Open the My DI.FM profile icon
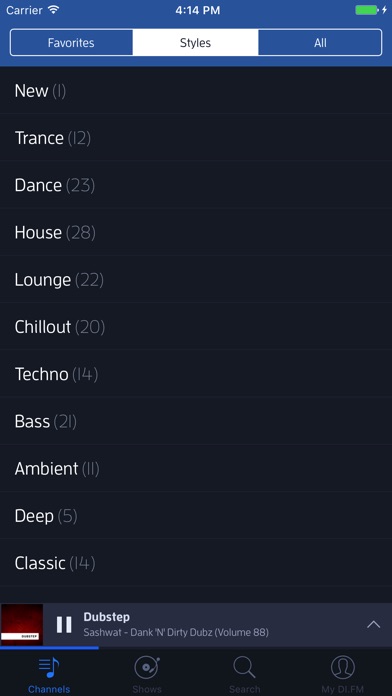This screenshot has width=392, height=696. pos(343,667)
